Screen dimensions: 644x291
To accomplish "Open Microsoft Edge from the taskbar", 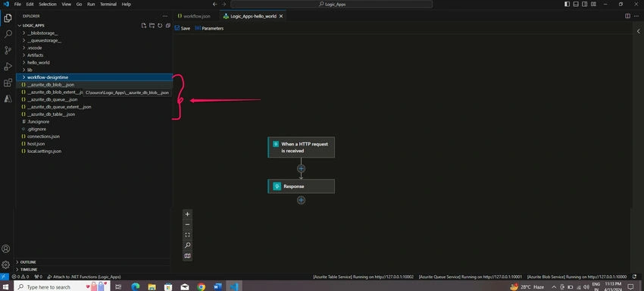I will click(x=136, y=286).
